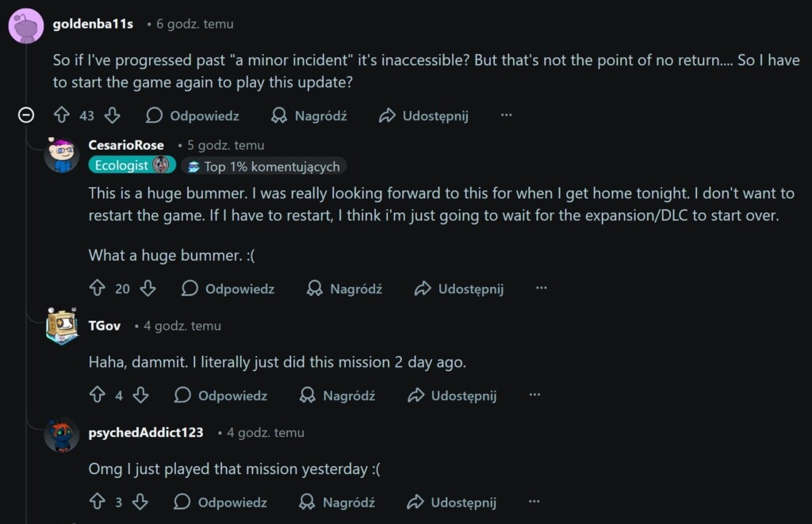812x524 pixels.
Task: Give award to goldenba11s's comment
Action: 309,116
